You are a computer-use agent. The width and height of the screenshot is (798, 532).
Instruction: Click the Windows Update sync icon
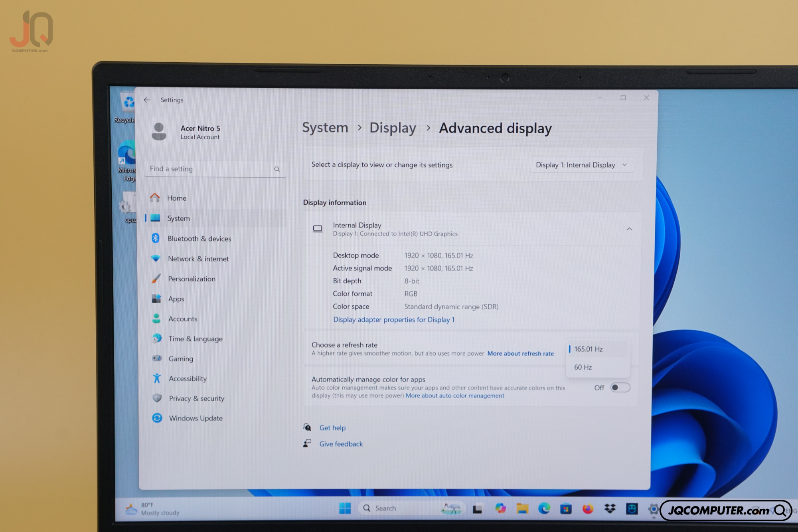(x=157, y=418)
